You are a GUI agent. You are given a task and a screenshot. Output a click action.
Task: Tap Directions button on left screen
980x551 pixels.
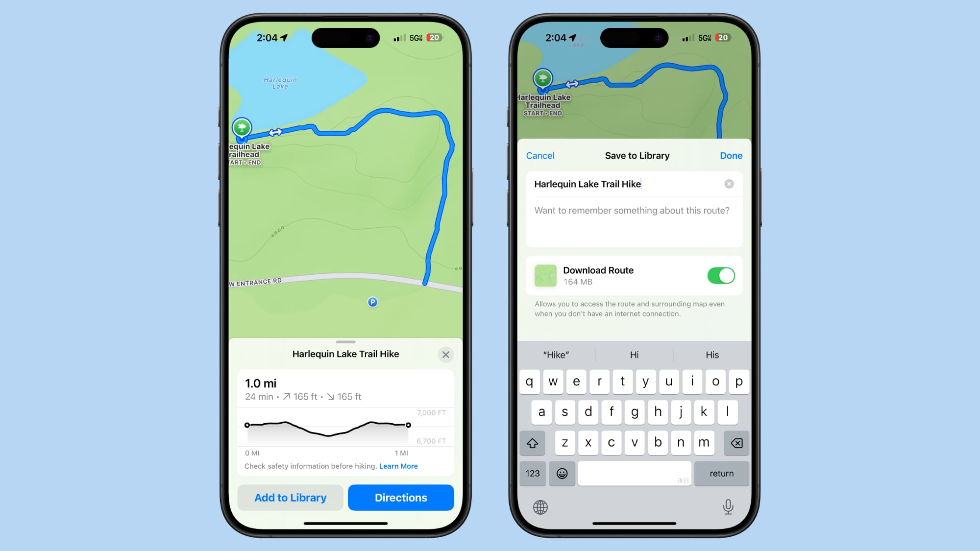coord(400,497)
